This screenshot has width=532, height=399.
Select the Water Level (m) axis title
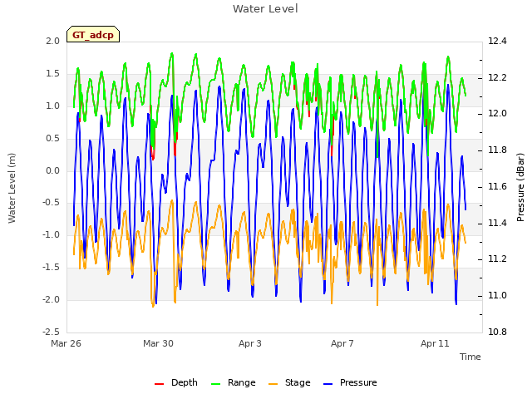(x=12, y=188)
